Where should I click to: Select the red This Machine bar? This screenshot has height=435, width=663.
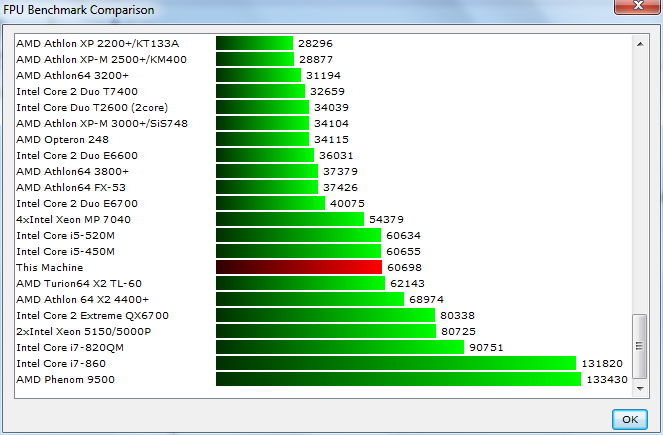point(299,267)
